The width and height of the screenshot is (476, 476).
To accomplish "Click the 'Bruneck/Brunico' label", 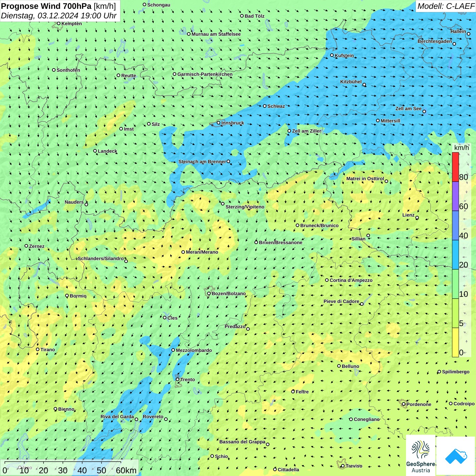I will 319,225.
